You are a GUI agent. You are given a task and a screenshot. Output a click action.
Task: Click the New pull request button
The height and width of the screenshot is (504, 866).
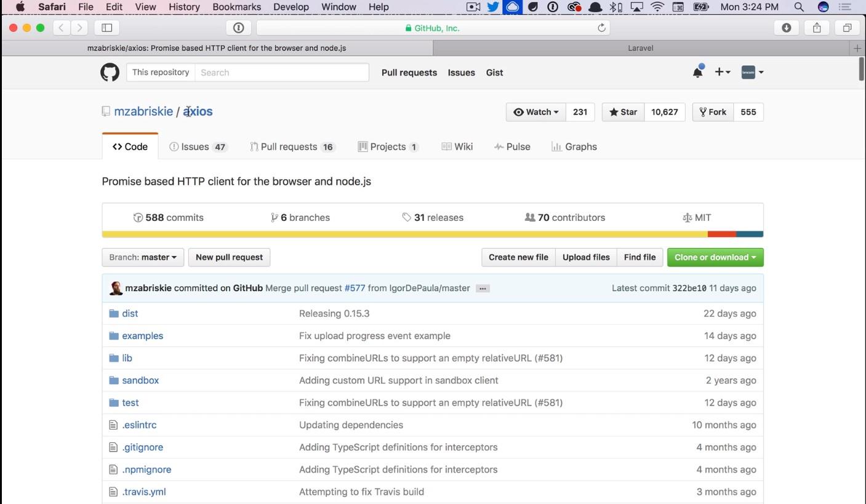[x=229, y=257]
